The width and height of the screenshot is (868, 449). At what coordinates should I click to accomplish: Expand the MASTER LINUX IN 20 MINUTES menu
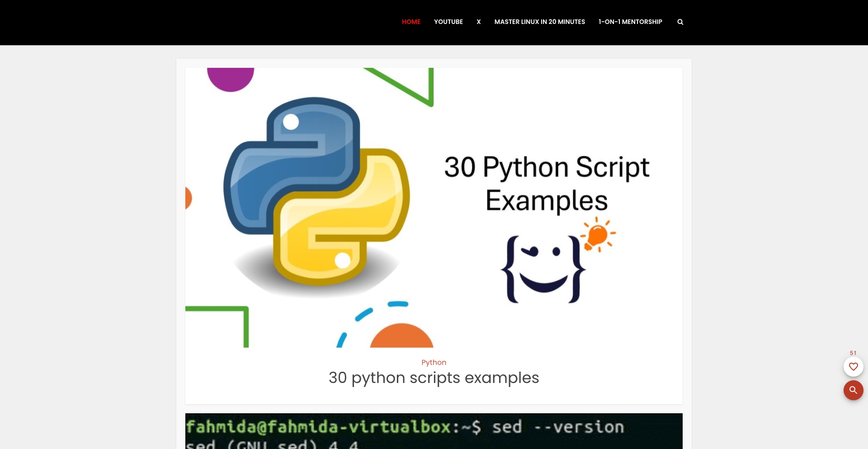pos(539,22)
